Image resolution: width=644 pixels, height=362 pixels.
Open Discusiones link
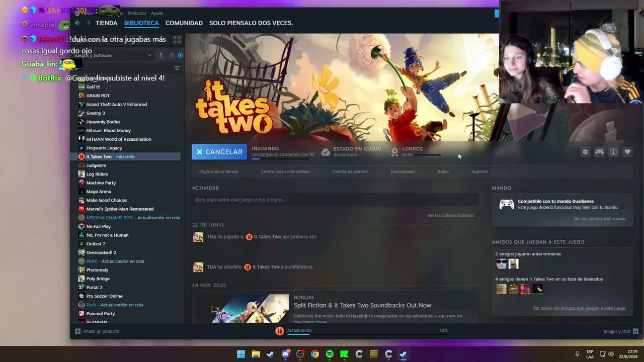click(x=403, y=171)
